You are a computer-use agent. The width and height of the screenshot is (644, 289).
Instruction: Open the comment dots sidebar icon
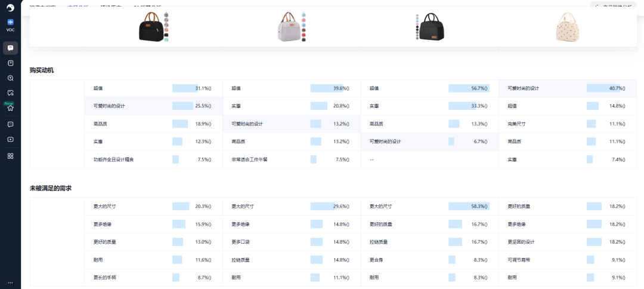tap(10, 124)
